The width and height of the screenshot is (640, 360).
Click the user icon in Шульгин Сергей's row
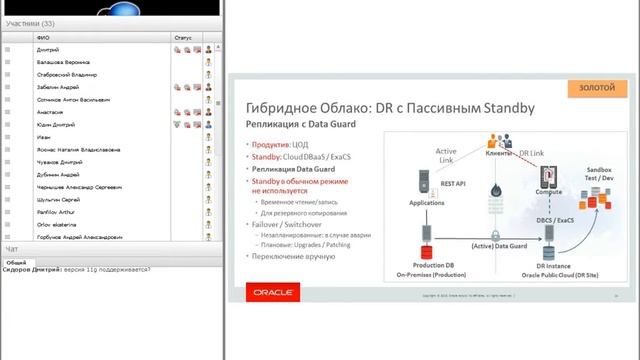coord(209,200)
